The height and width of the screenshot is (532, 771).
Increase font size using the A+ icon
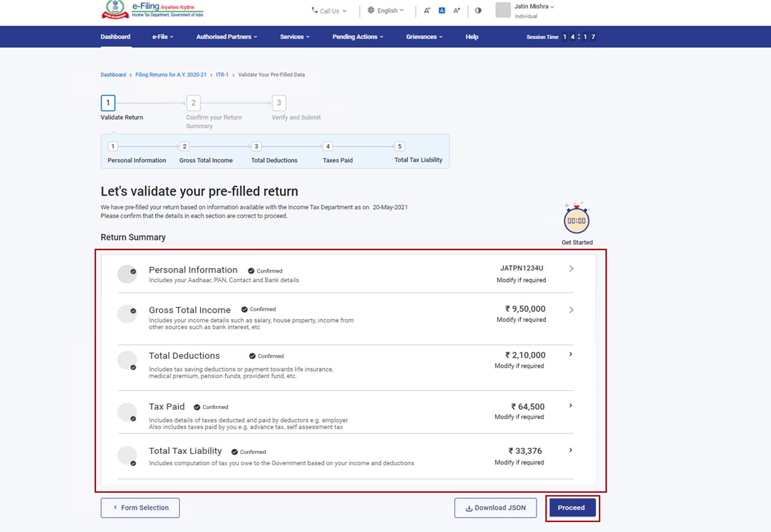coord(456,10)
